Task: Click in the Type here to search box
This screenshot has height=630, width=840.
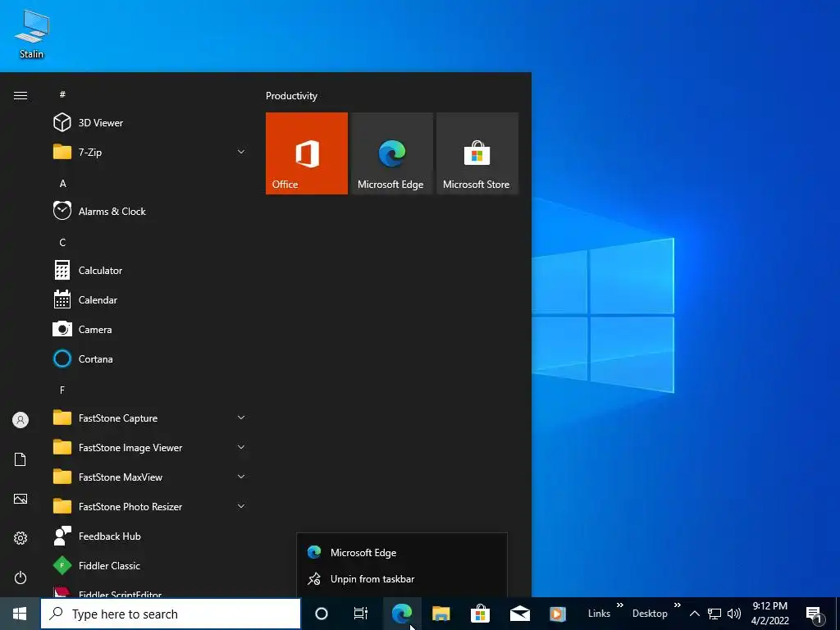Action: (171, 614)
